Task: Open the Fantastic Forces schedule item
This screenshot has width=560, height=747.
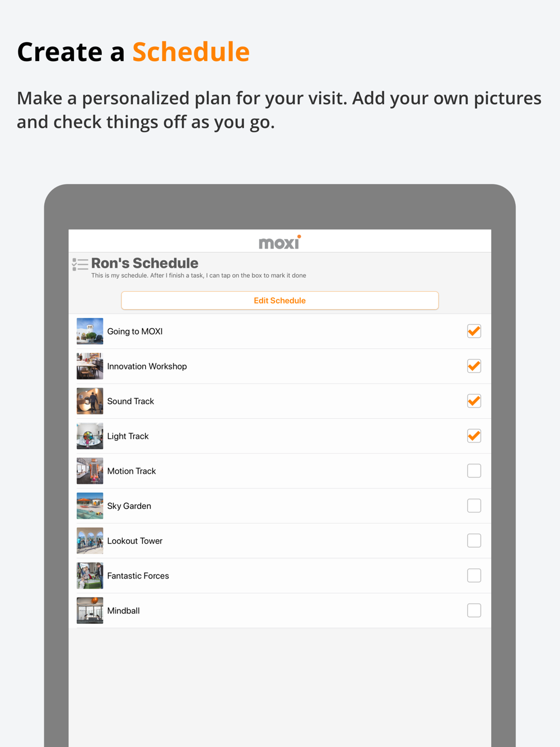Action: pyautogui.click(x=280, y=576)
